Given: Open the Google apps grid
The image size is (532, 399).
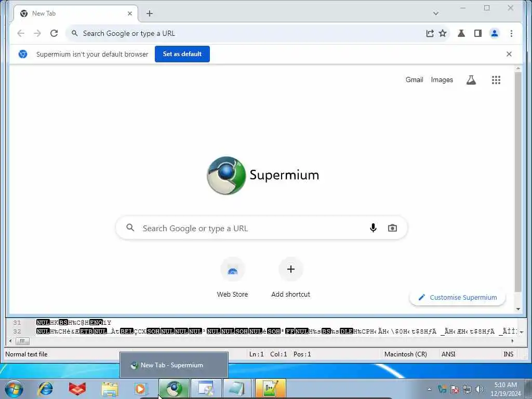Looking at the screenshot, I should pos(496,79).
